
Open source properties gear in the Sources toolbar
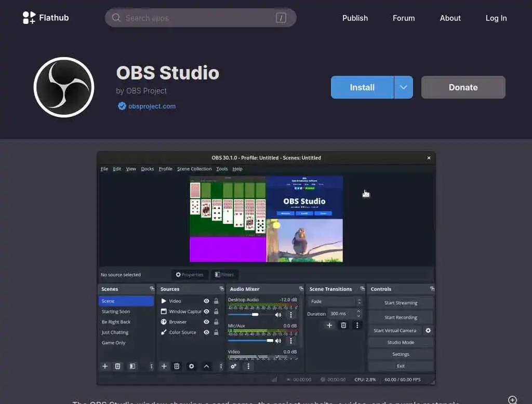click(191, 366)
